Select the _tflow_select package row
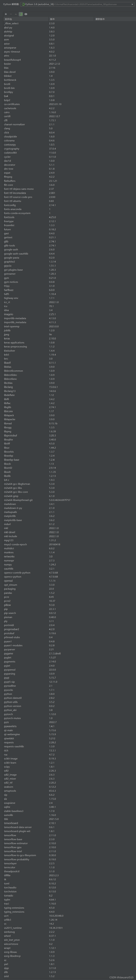The height and width of the screenshot is (980, 136). point(11,23)
